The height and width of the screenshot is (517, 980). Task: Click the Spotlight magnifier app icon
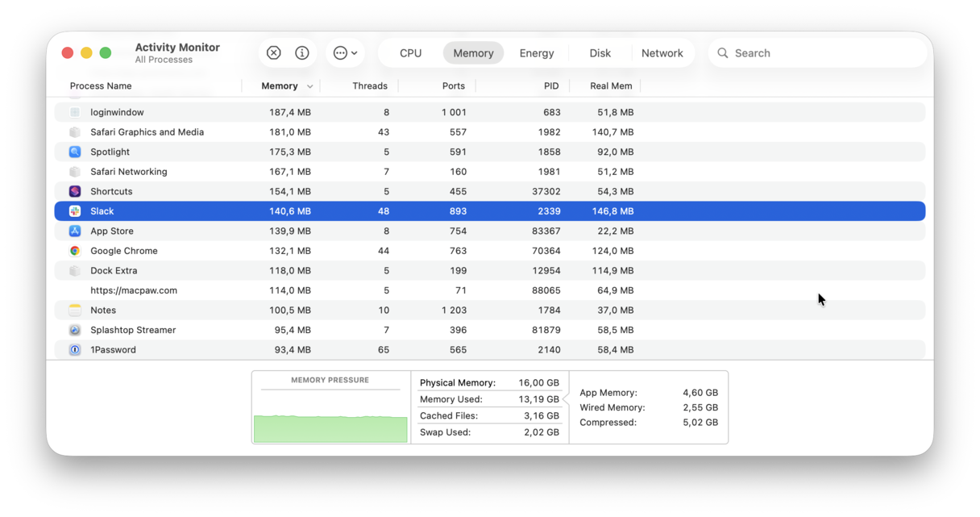[75, 152]
